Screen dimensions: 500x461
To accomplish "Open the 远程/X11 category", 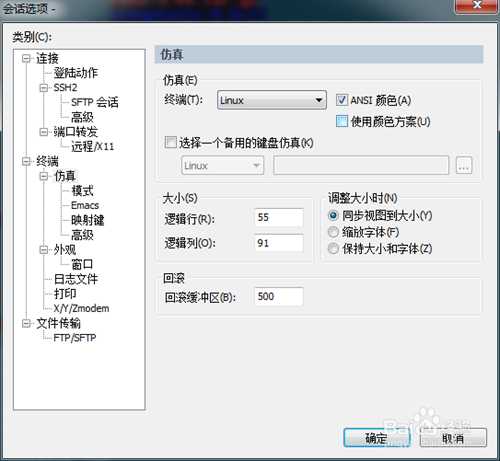I will 93,146.
